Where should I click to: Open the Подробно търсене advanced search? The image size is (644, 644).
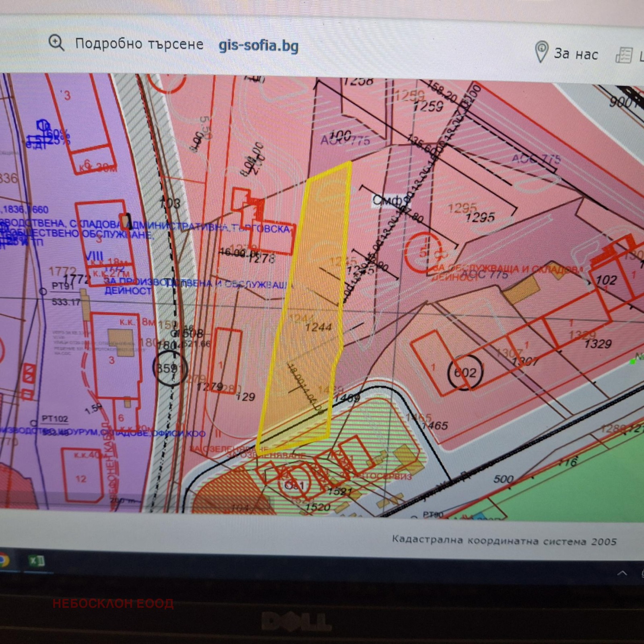pos(139,43)
